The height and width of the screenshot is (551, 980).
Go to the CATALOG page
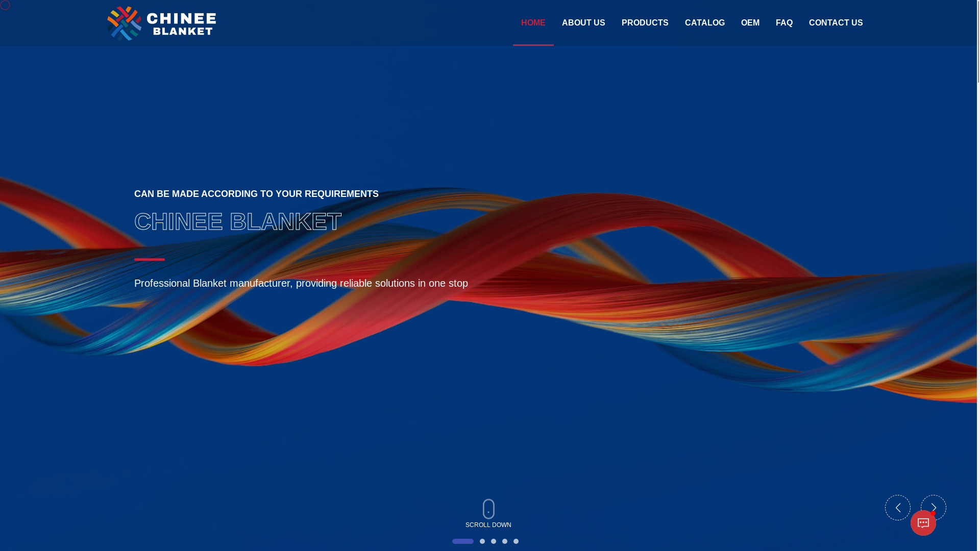pyautogui.click(x=704, y=23)
